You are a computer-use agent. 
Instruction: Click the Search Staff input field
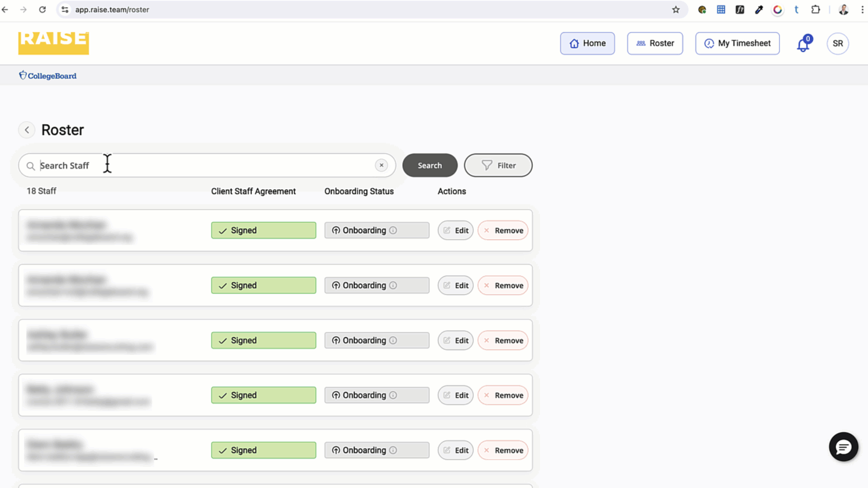(x=205, y=166)
